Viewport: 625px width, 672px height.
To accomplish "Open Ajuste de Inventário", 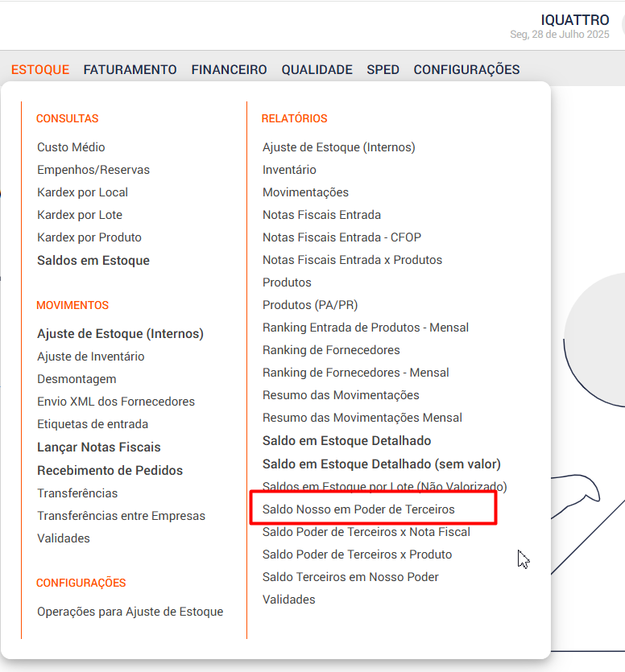I will tap(91, 357).
